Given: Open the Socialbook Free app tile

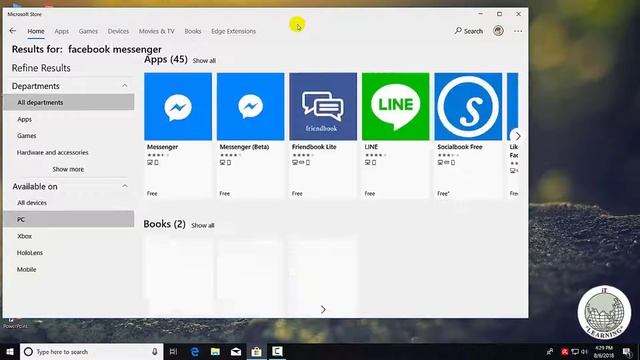Looking at the screenshot, I should click(x=468, y=136).
